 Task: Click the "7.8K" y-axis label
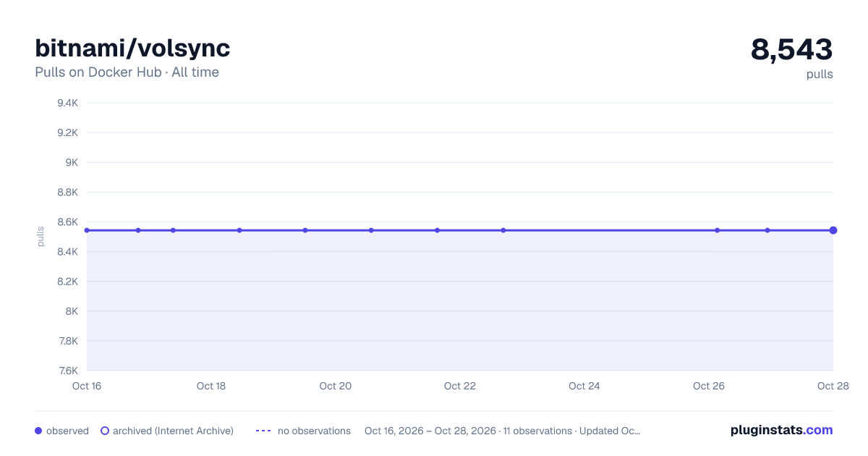pos(67,340)
